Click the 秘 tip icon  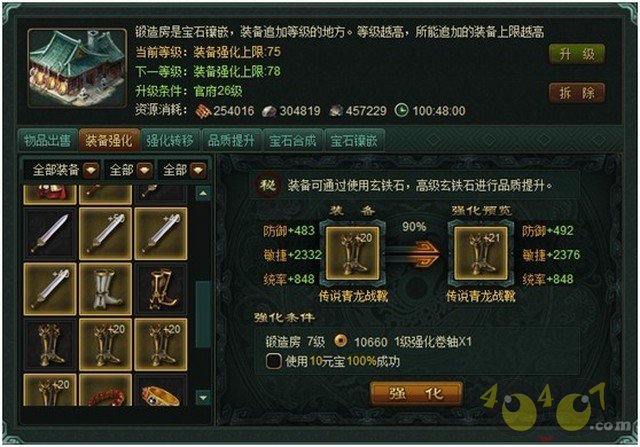[x=268, y=186]
